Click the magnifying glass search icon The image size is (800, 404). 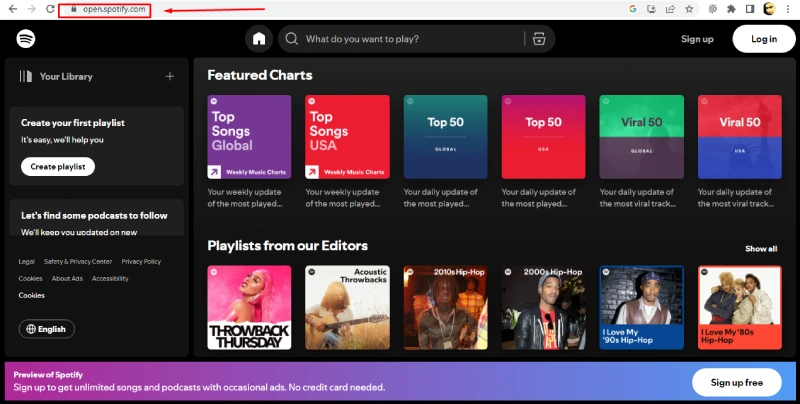[292, 39]
